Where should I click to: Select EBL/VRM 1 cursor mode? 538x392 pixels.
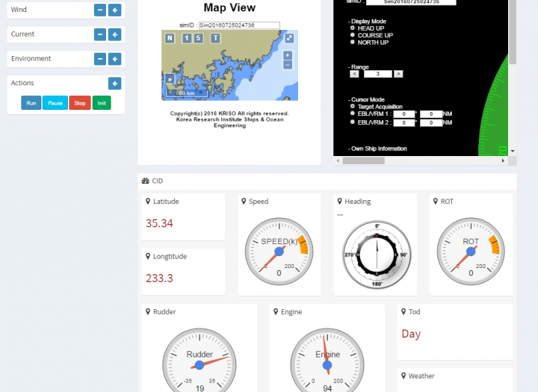pos(353,113)
